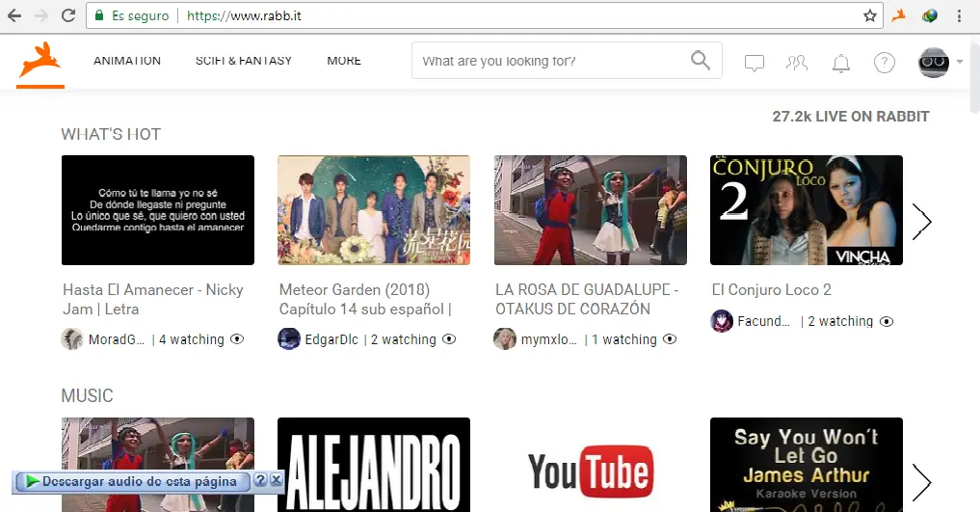Click the browser forward arrow

(x=41, y=15)
